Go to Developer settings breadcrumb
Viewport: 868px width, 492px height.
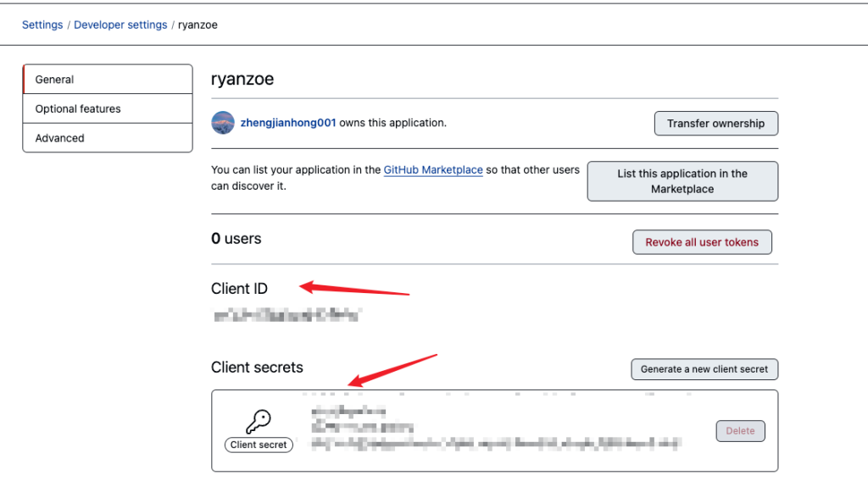(120, 25)
